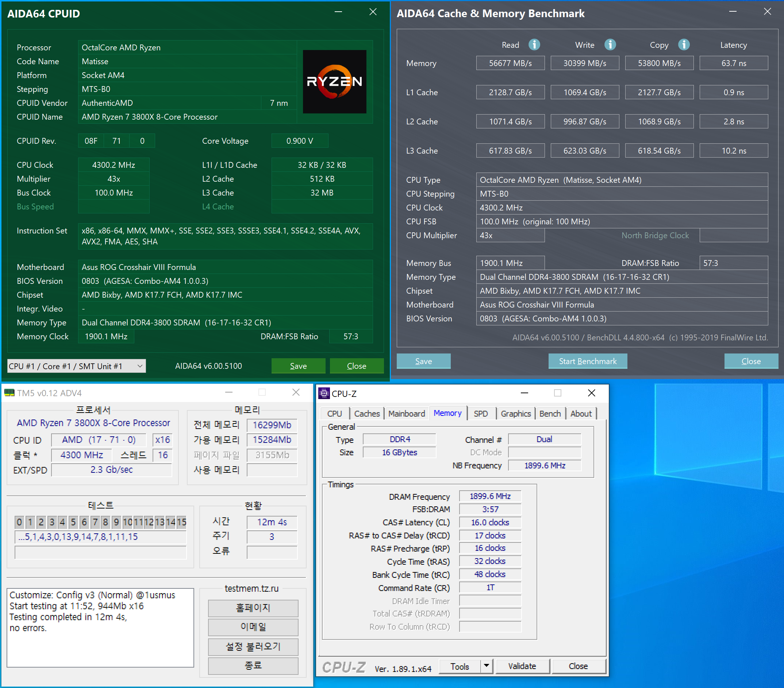This screenshot has width=784, height=688.
Task: Click the Ryzen logo in AIDA64 CPUID
Action: [x=334, y=82]
